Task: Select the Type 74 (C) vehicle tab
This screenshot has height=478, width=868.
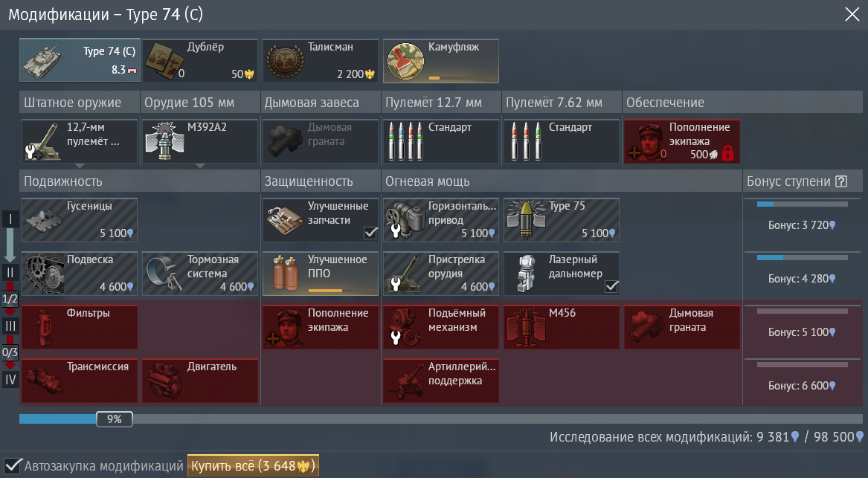Action: coord(80,61)
